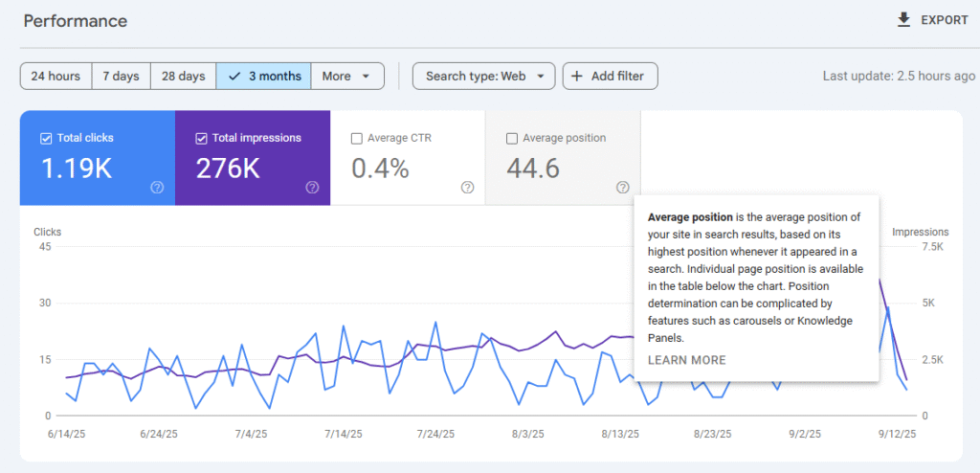Open help icon on Total clicks card
This screenshot has height=473, width=980.
tap(157, 188)
